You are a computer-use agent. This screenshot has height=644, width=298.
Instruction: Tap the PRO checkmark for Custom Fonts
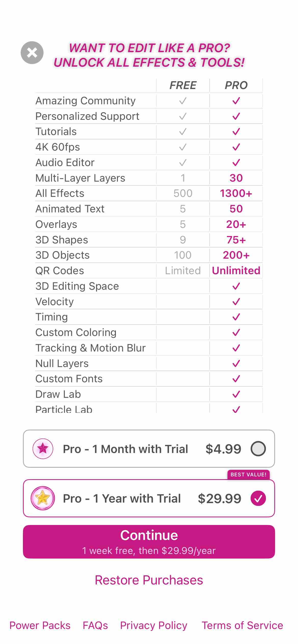pos(236,379)
